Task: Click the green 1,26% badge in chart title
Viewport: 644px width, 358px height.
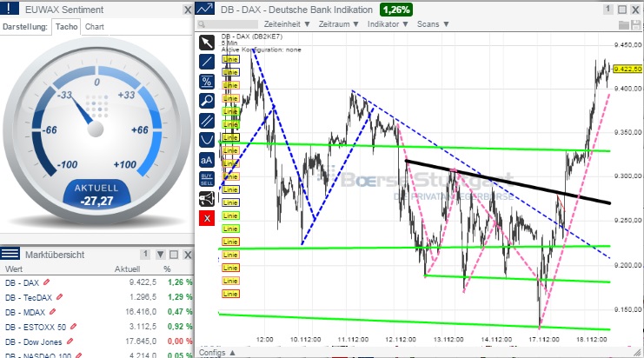Action: (396, 10)
